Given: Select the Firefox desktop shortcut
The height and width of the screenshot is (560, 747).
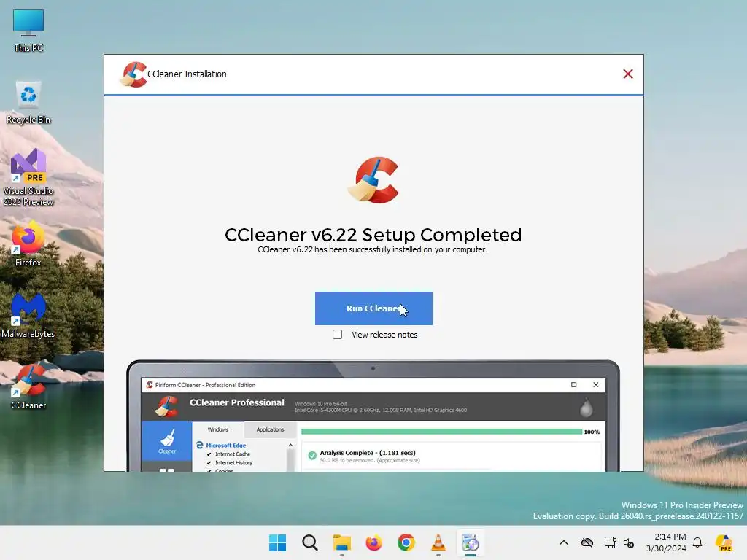Looking at the screenshot, I should [x=28, y=244].
